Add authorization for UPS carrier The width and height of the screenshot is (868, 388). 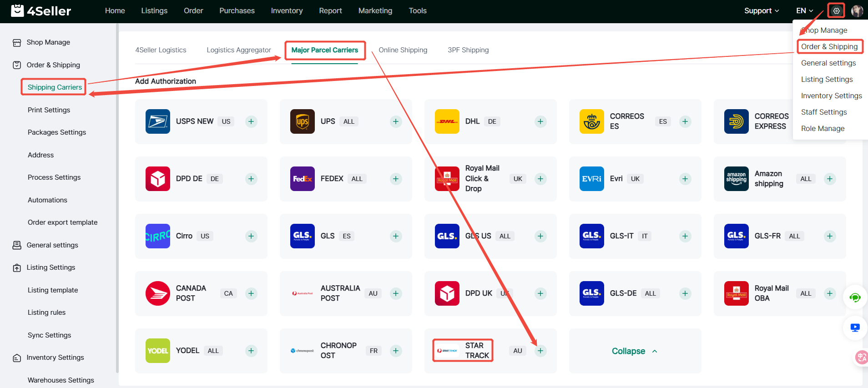396,121
